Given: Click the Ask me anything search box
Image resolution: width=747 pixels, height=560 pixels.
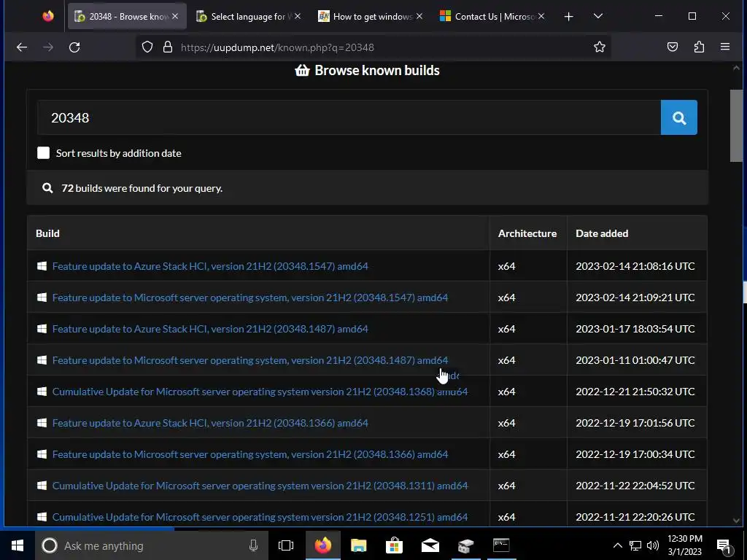Looking at the screenshot, I should tap(152, 545).
